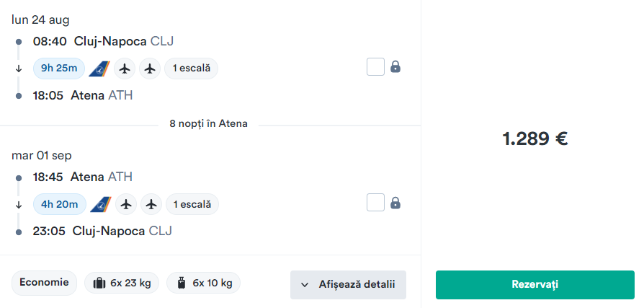Click the first plane icon on return flight
The height and width of the screenshot is (308, 644).
tap(126, 204)
